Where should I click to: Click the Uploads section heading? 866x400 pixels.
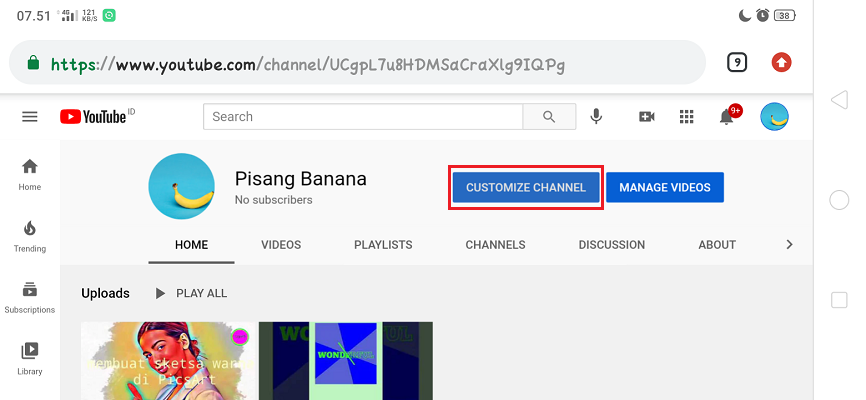(105, 293)
